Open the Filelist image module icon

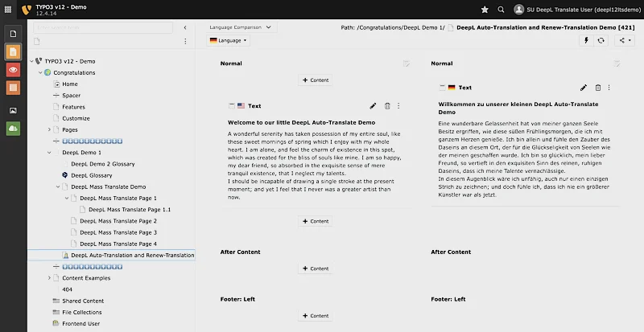pyautogui.click(x=13, y=110)
